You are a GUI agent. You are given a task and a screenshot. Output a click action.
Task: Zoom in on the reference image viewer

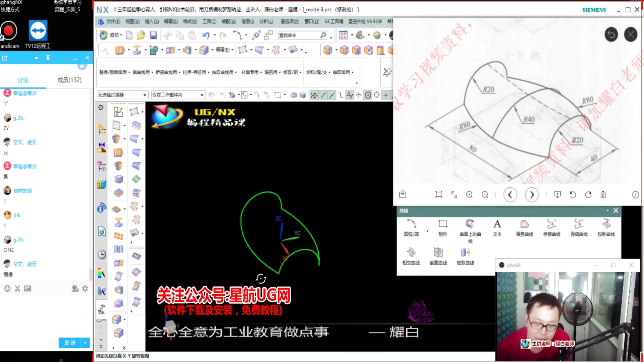(469, 195)
